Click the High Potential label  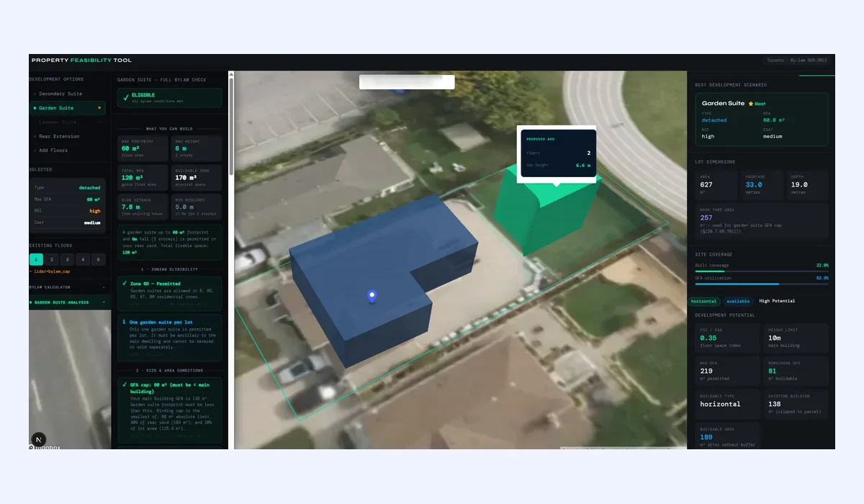(x=777, y=301)
